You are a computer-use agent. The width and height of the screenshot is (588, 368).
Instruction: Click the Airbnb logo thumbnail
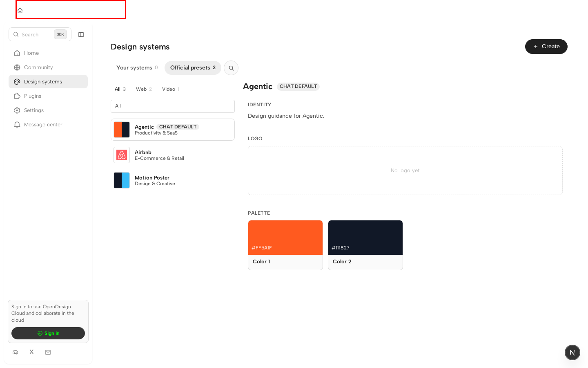point(122,155)
